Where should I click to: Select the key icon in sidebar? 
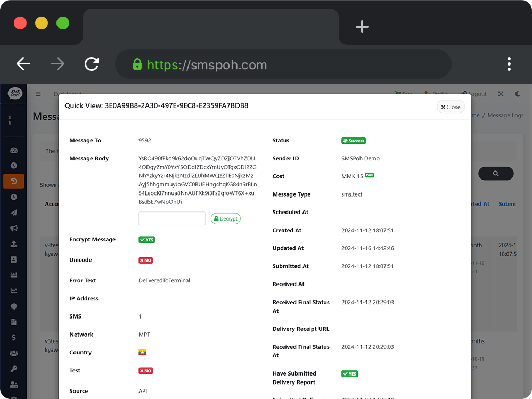pos(14,369)
